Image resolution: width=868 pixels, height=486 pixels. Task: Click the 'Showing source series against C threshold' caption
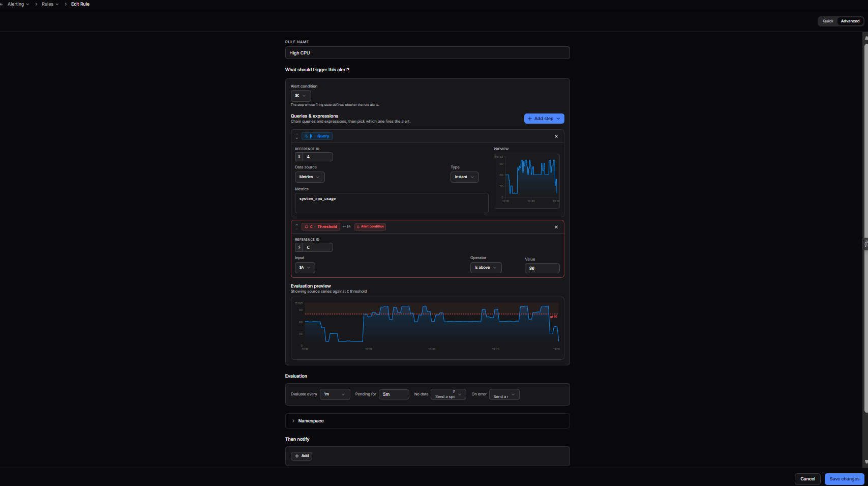coord(328,292)
